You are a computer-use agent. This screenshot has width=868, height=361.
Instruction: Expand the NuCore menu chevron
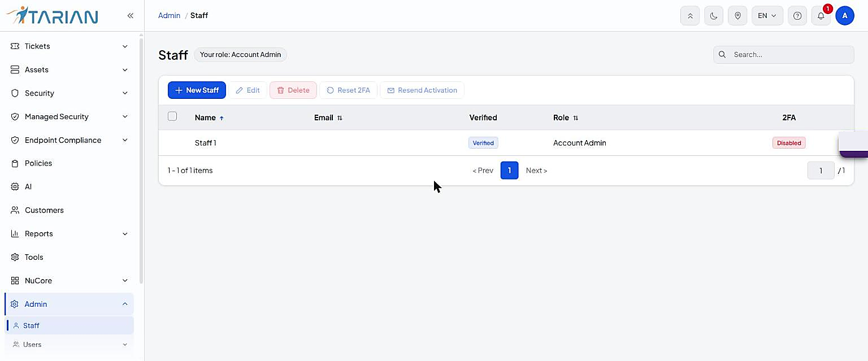coord(125,280)
